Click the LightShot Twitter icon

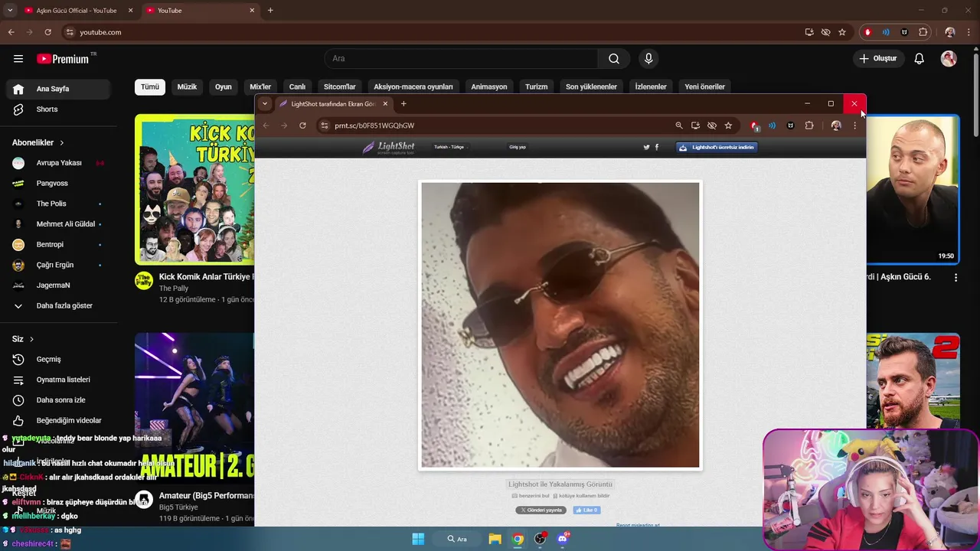(646, 147)
